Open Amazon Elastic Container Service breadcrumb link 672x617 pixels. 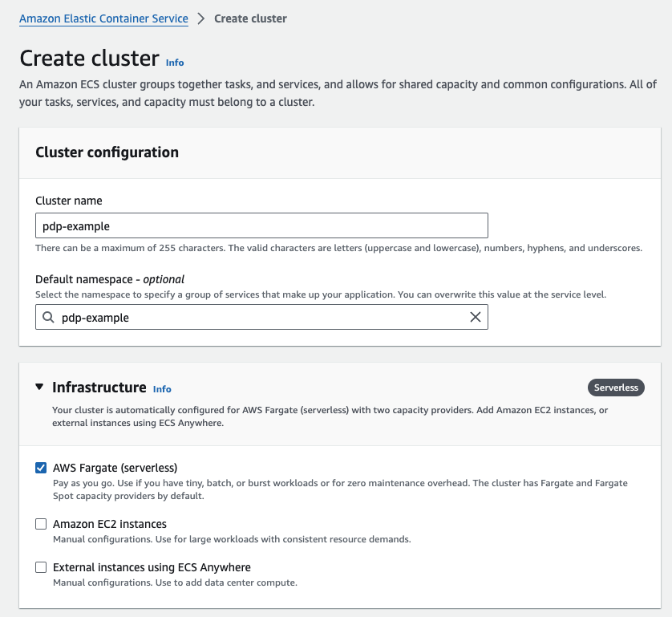click(x=103, y=18)
